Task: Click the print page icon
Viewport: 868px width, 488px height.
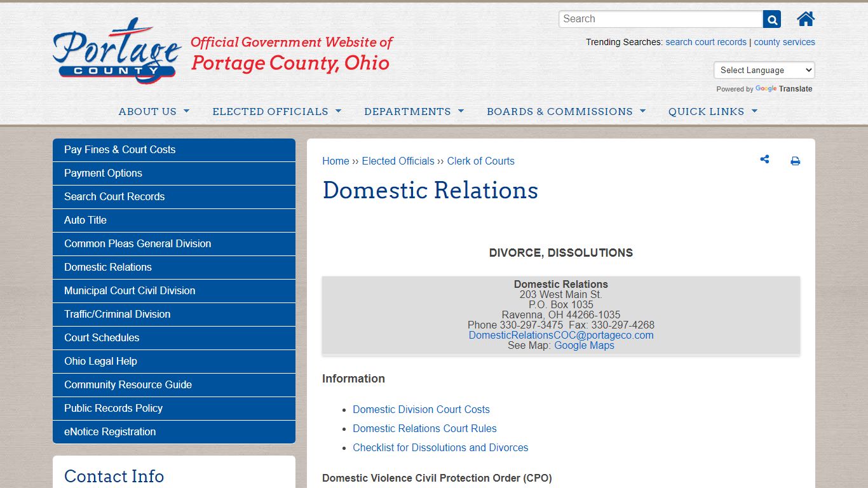Action: click(795, 161)
